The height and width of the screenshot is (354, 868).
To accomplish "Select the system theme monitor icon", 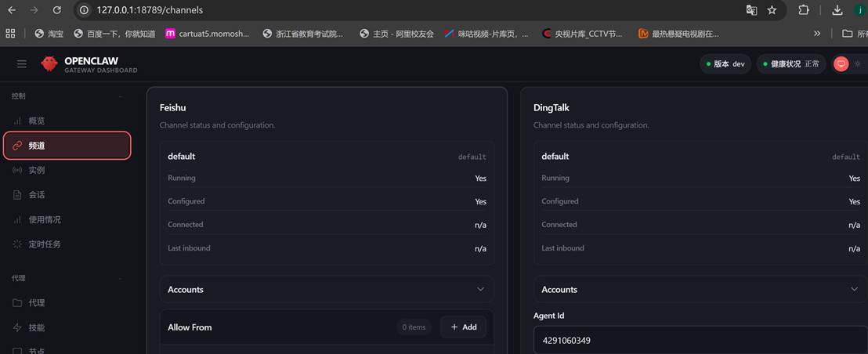I will (x=841, y=63).
